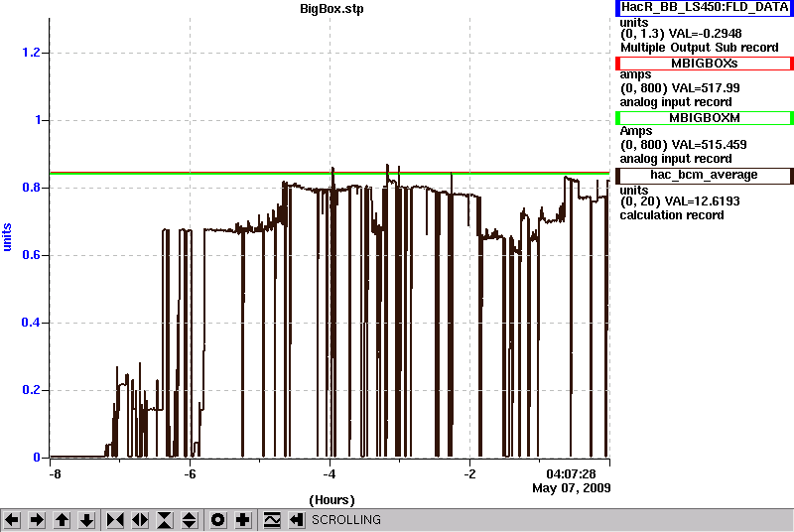Click the -6 hours x-axis tick label
This screenshot has width=794, height=532.
tap(190, 474)
